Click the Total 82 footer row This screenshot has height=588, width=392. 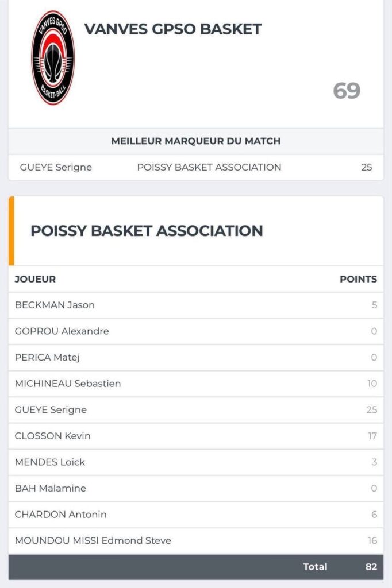coord(196,567)
